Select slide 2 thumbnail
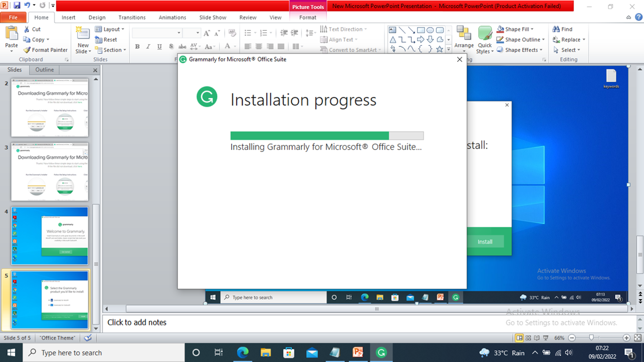Image resolution: width=644 pixels, height=362 pixels. tap(50, 107)
